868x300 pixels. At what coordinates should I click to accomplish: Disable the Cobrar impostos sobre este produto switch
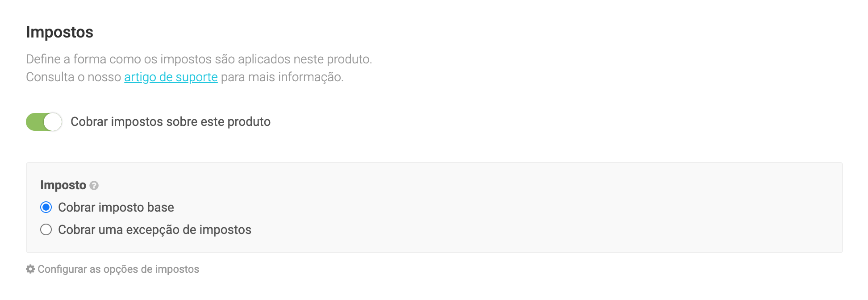(44, 122)
